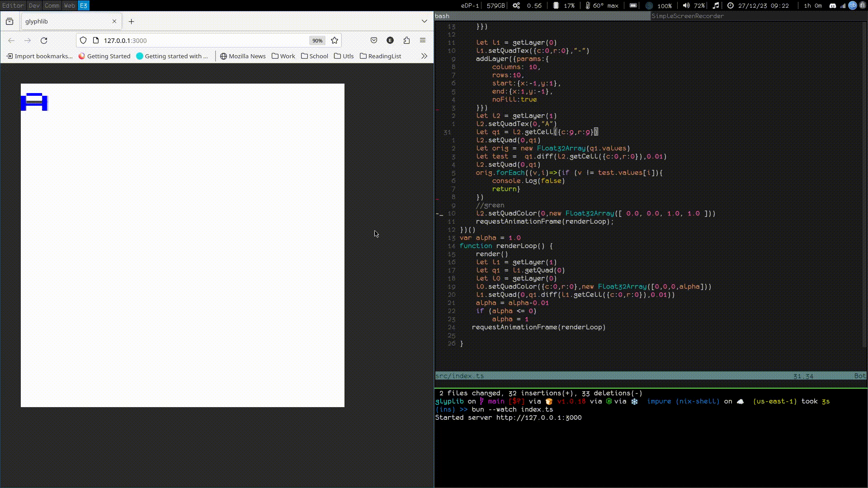Click 'bun --watch index.ts' command
Screen dimensions: 868x488
point(512,409)
